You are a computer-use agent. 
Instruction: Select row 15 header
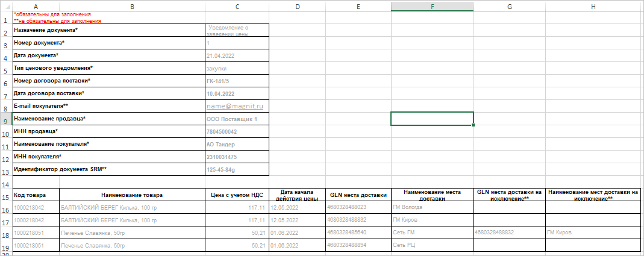coord(5,197)
